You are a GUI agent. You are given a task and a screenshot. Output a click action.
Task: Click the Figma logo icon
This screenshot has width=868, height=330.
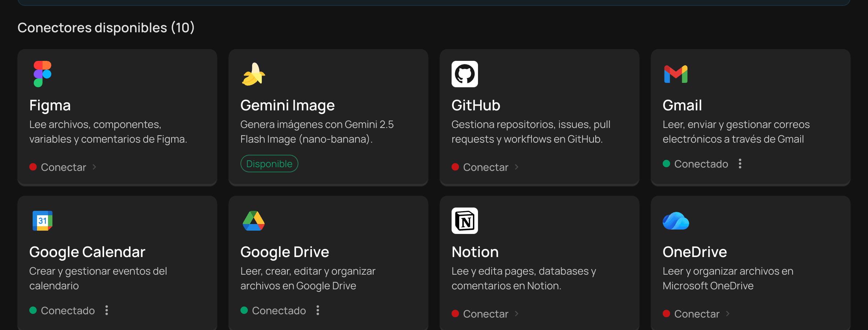tap(43, 74)
